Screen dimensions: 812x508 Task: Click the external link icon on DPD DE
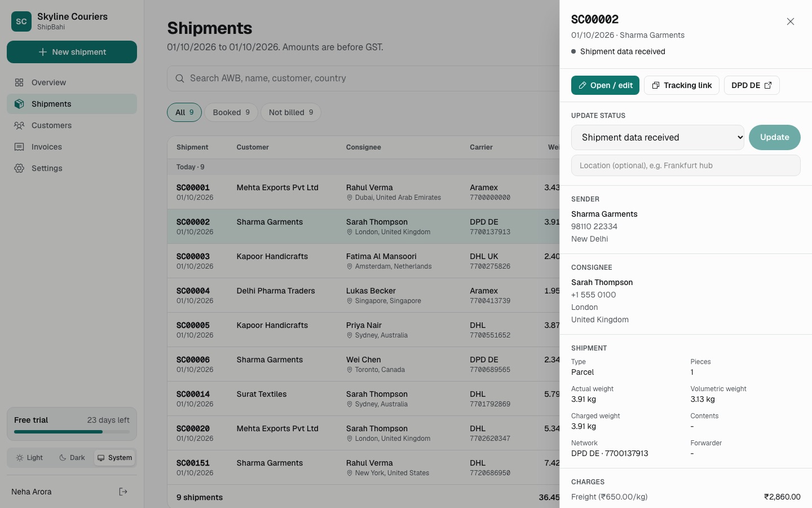click(768, 85)
